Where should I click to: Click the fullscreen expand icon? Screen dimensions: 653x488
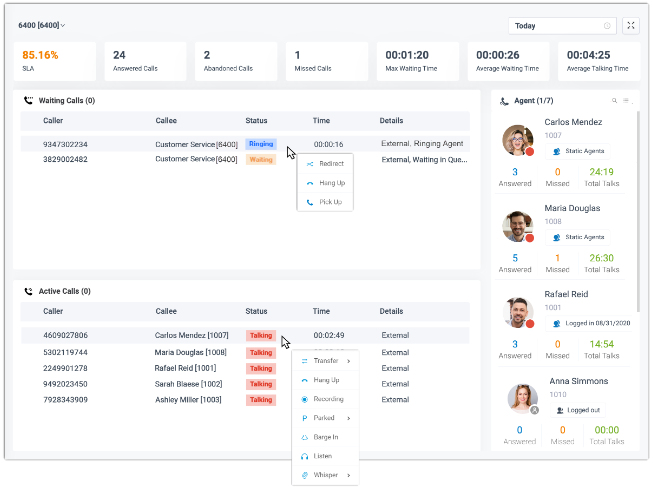point(630,26)
